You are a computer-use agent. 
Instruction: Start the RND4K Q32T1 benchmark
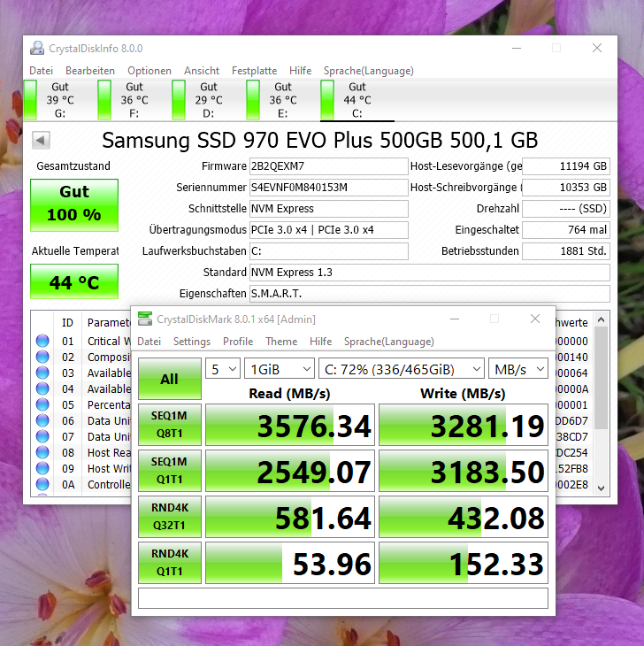coord(170,517)
